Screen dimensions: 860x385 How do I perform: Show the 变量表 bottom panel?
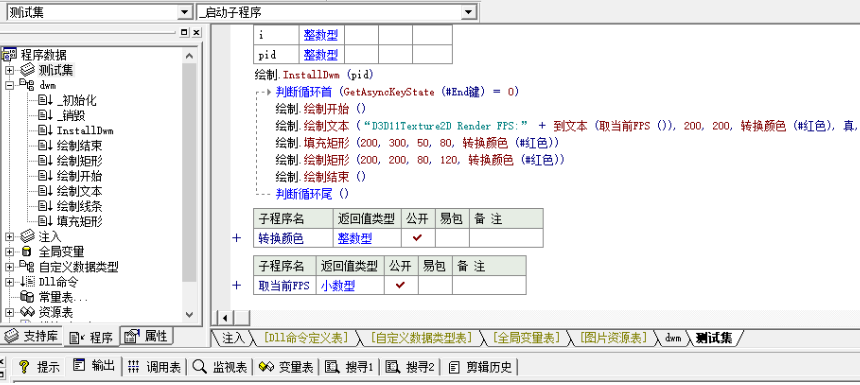(x=286, y=367)
